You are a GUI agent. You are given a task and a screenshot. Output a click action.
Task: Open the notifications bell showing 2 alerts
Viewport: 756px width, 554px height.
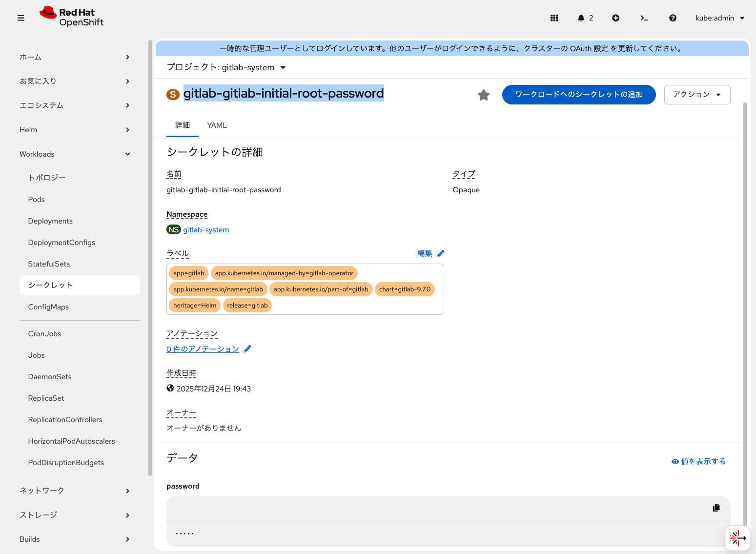point(582,18)
